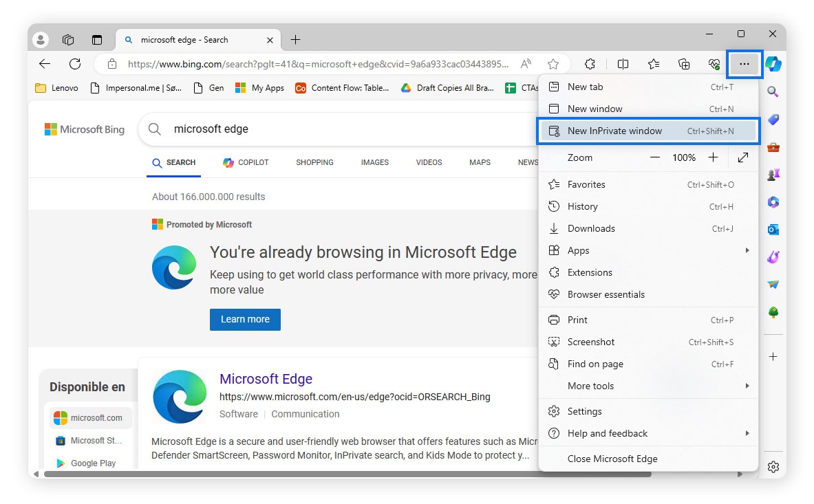The width and height of the screenshot is (814, 504).
Task: Open a new tab with plus button
Action: pos(295,39)
